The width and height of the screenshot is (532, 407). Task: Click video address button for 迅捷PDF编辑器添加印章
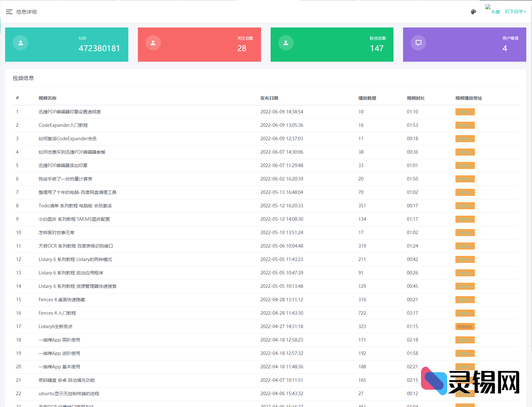465,165
